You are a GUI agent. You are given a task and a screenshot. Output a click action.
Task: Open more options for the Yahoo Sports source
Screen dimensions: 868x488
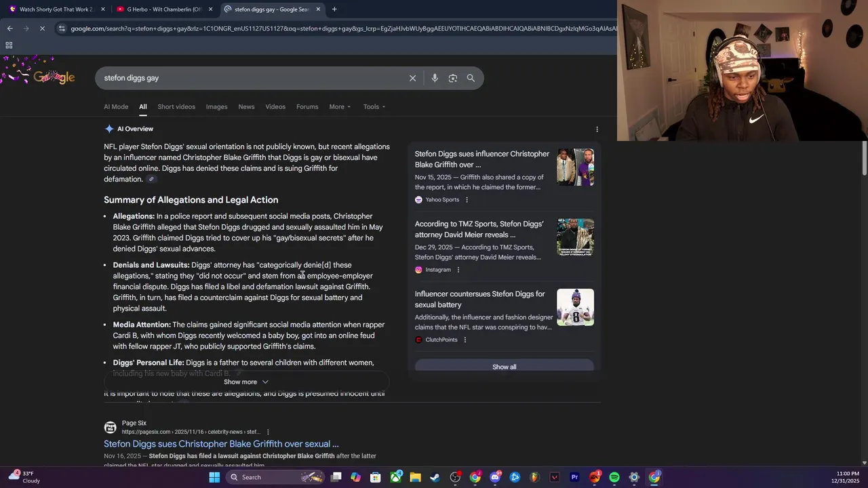[467, 199]
